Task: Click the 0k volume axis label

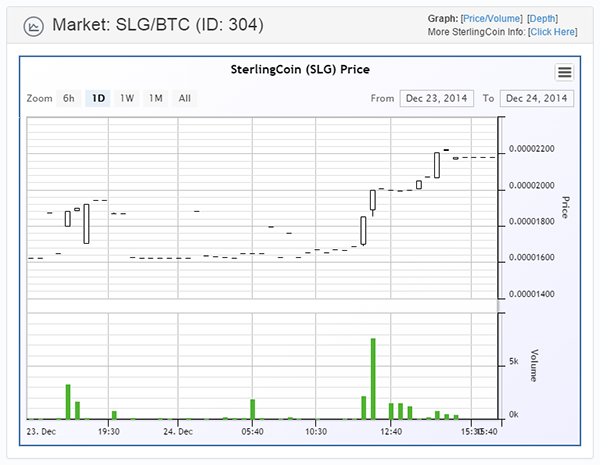Action: 514,414
